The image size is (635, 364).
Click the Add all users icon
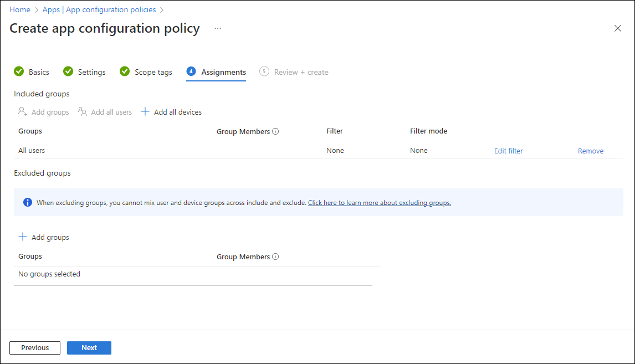pyautogui.click(x=82, y=111)
